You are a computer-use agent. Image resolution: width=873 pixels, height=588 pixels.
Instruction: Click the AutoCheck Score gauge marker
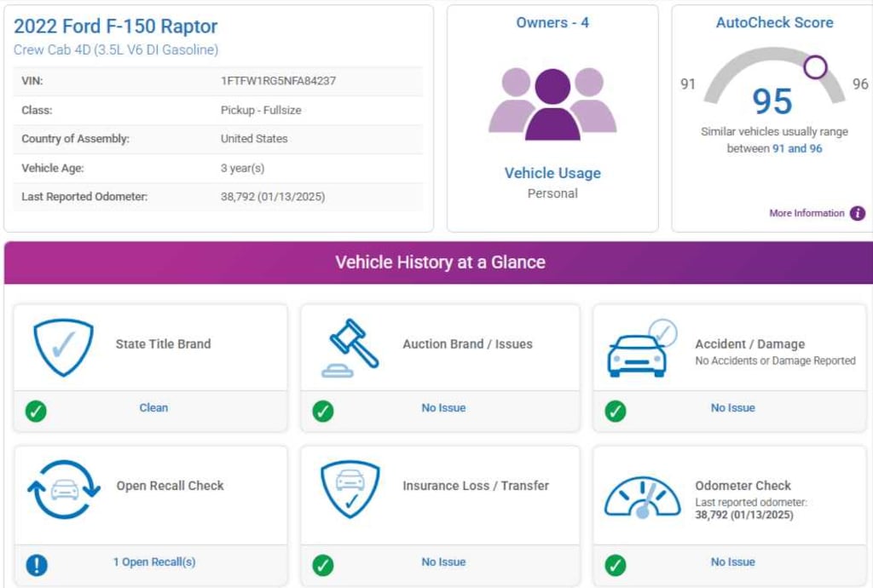pos(815,66)
